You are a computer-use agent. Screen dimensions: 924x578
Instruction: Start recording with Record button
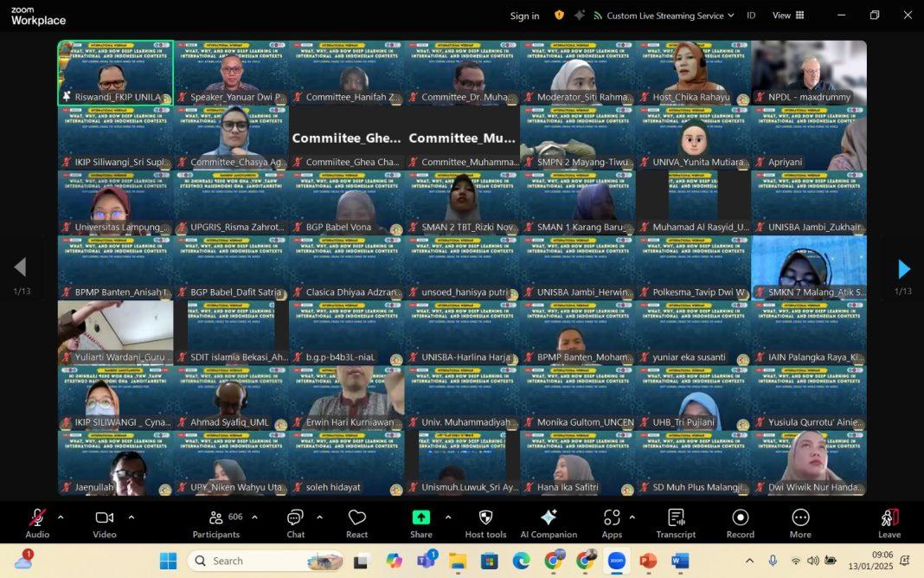[741, 523]
